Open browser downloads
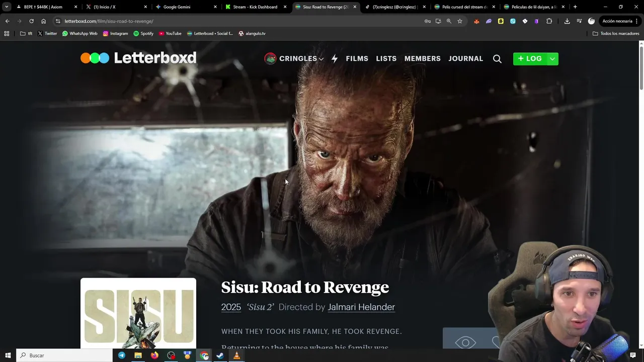644x362 pixels. (x=567, y=21)
